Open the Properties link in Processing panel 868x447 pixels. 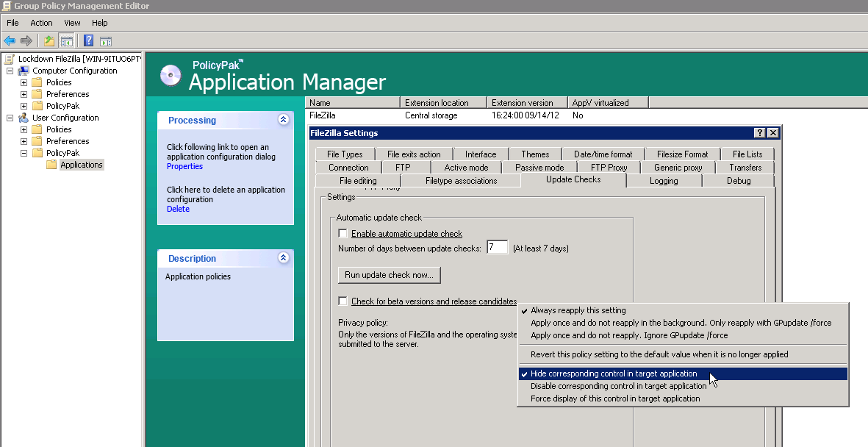pos(185,167)
